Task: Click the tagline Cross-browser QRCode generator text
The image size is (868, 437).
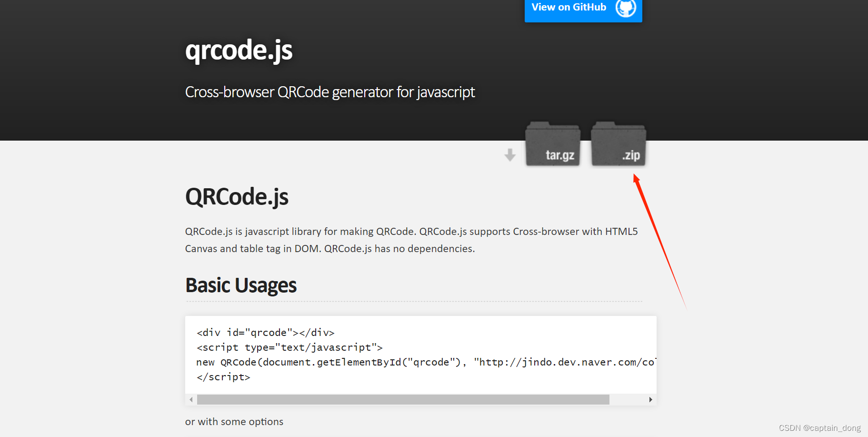Action: pyautogui.click(x=330, y=92)
